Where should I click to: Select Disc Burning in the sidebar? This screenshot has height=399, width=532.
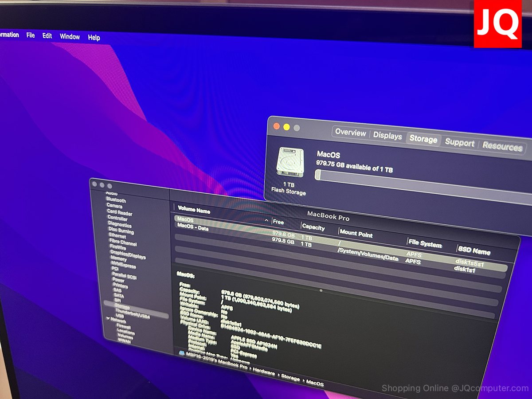coord(121,230)
